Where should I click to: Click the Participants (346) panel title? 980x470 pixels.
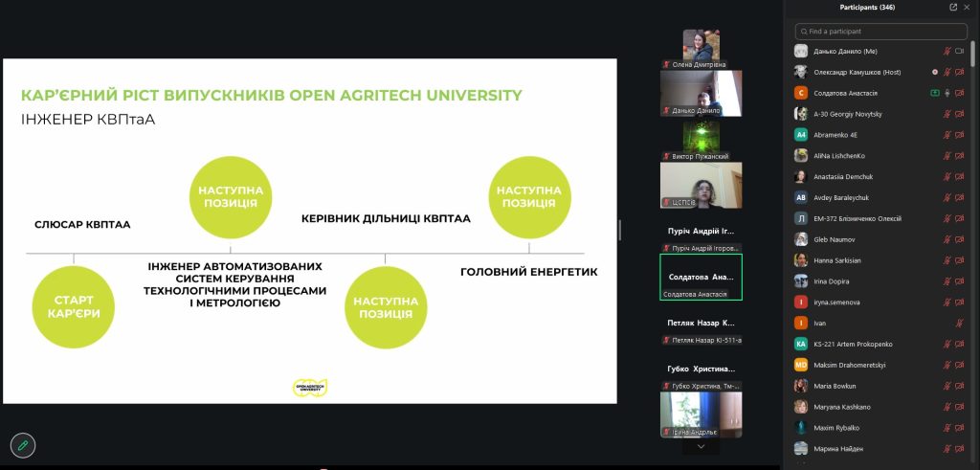[867, 8]
